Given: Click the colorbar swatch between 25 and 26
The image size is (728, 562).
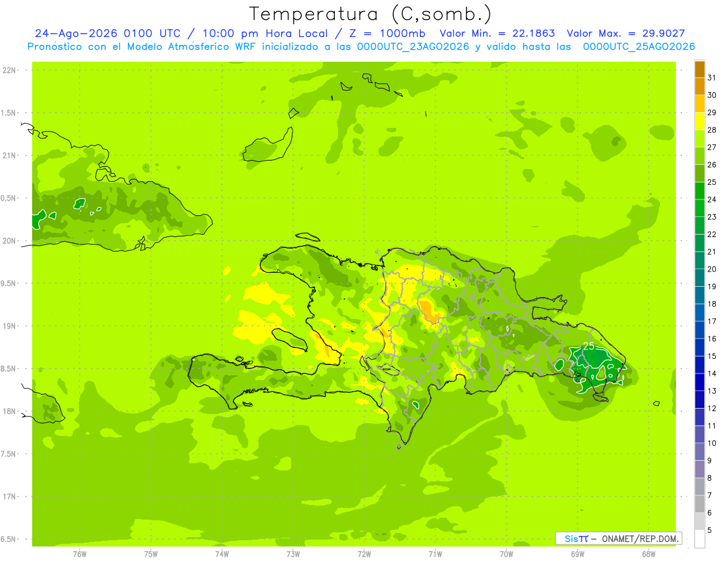Looking at the screenshot, I should [699, 173].
